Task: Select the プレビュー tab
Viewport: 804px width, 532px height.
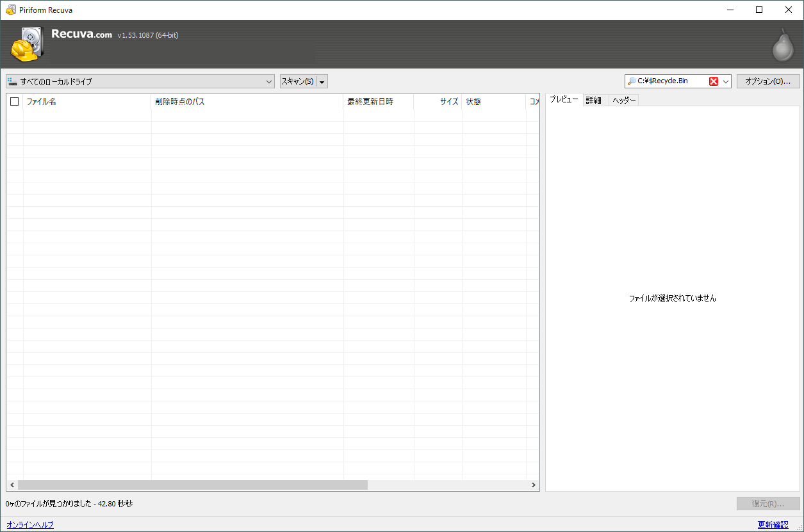Action: coord(564,100)
